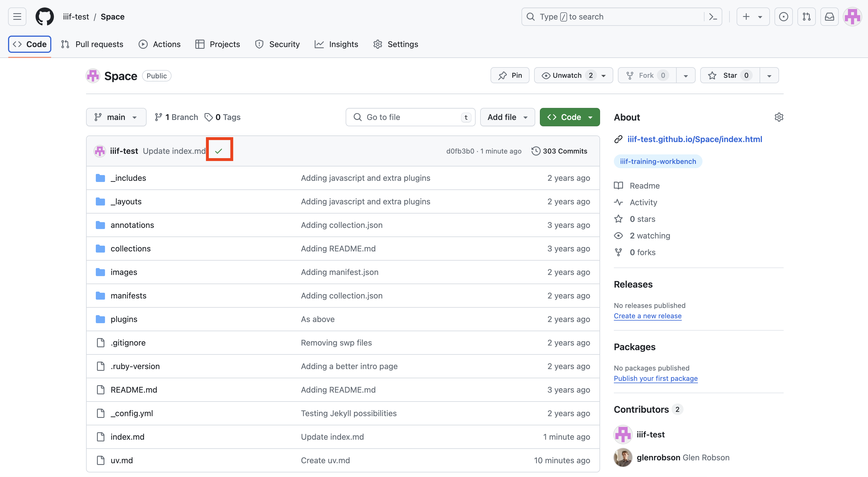Click the green commit status checkmark icon

(218, 151)
